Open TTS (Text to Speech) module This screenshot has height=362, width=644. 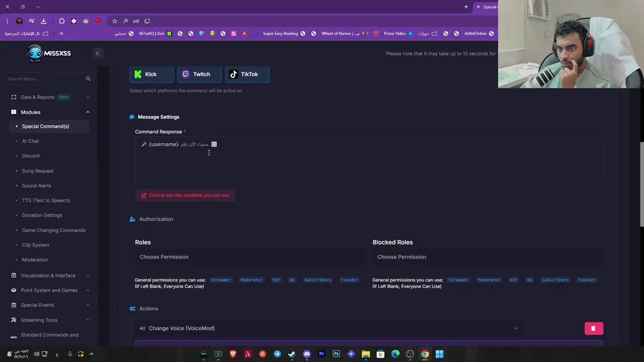(46, 201)
